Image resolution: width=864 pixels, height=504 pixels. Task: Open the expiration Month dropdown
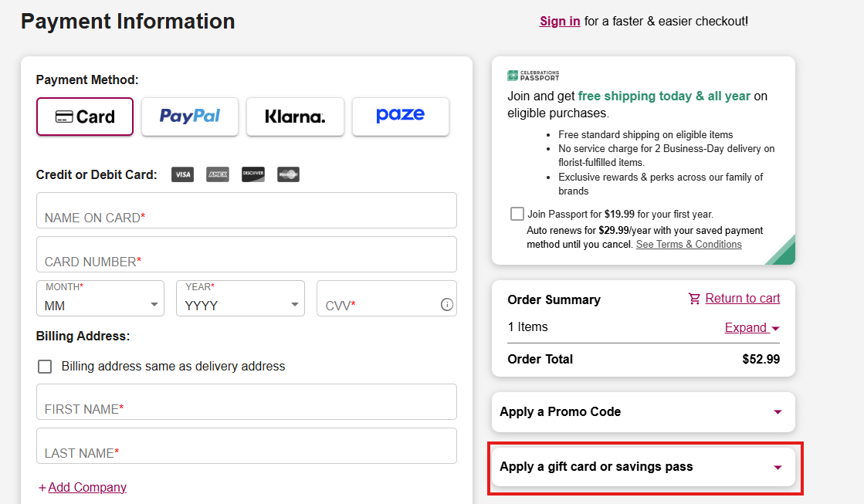100,299
